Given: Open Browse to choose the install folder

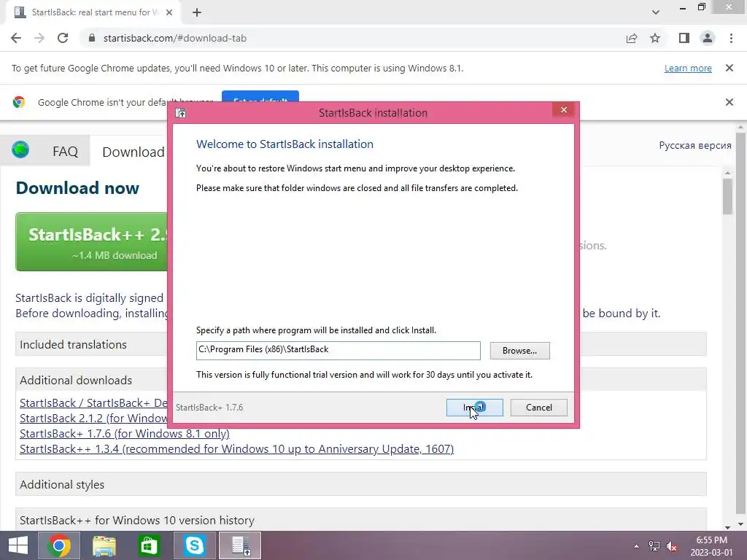Looking at the screenshot, I should click(519, 351).
